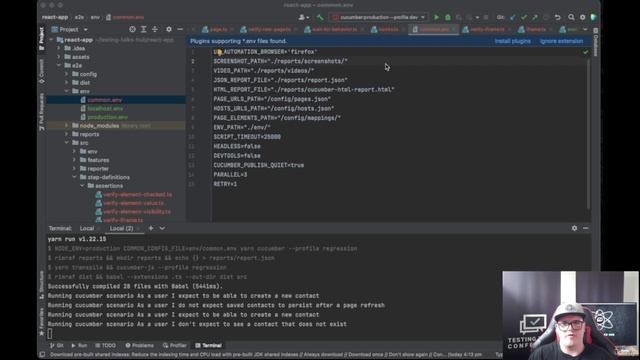
Task: Add a new terminal session with plus icon
Action: tap(151, 228)
